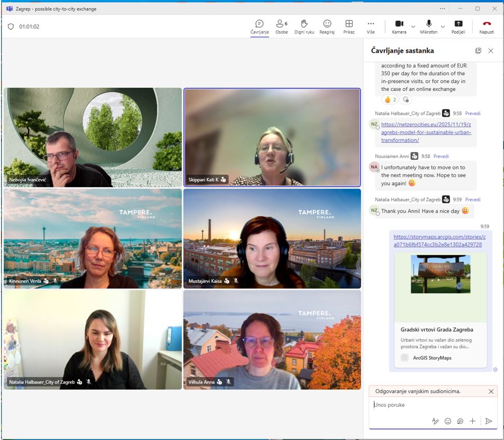Open the Prikaz view menu
This screenshot has width=504, height=440.
349,26
